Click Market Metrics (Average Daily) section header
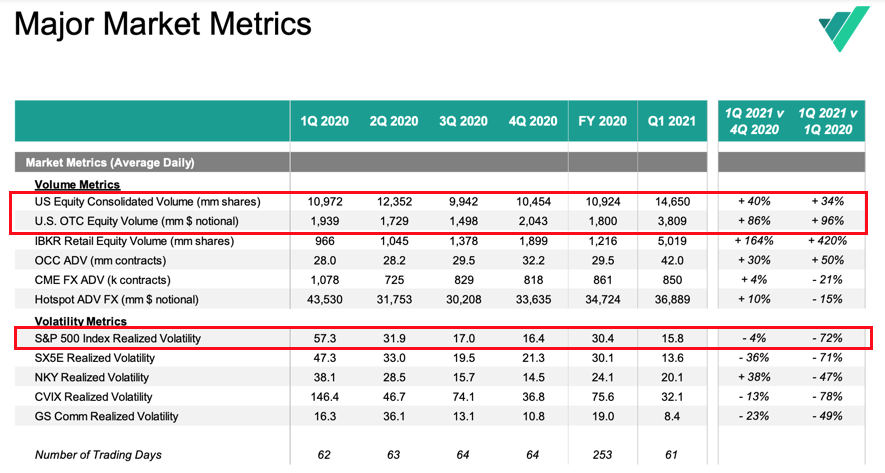 coord(110,163)
